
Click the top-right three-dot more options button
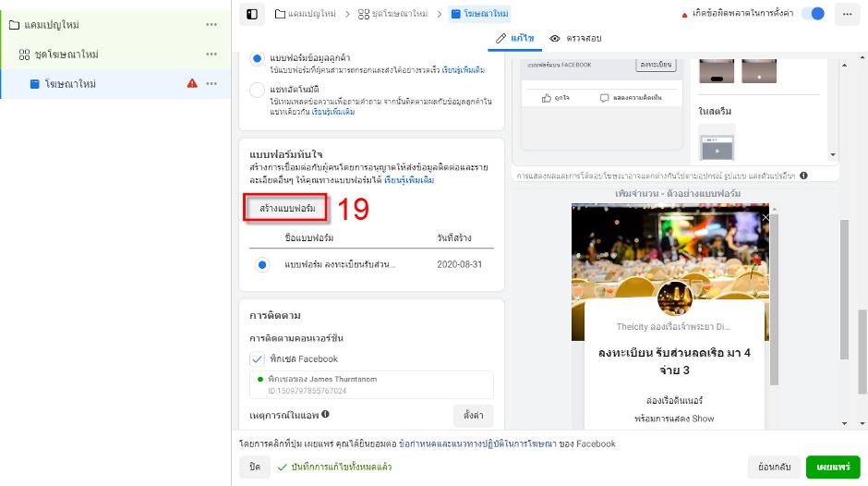(x=846, y=14)
